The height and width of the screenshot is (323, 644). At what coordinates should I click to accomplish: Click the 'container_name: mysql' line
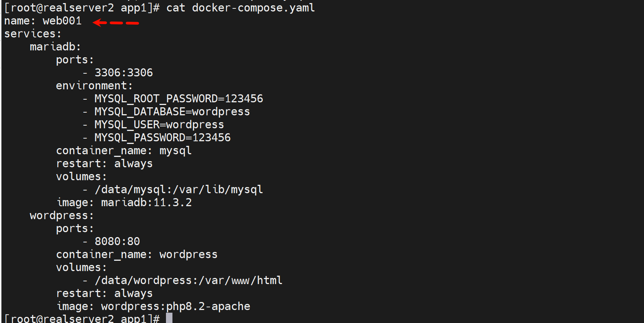pos(124,151)
